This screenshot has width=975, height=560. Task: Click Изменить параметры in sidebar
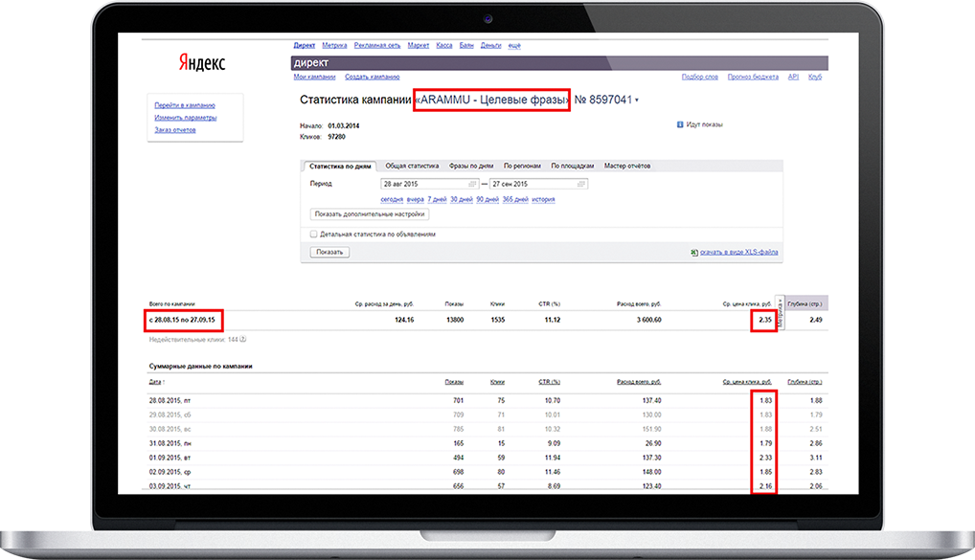185,118
